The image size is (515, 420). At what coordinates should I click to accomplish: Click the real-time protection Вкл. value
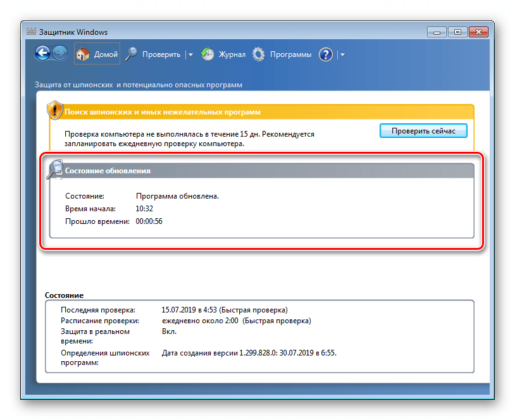coord(169,331)
